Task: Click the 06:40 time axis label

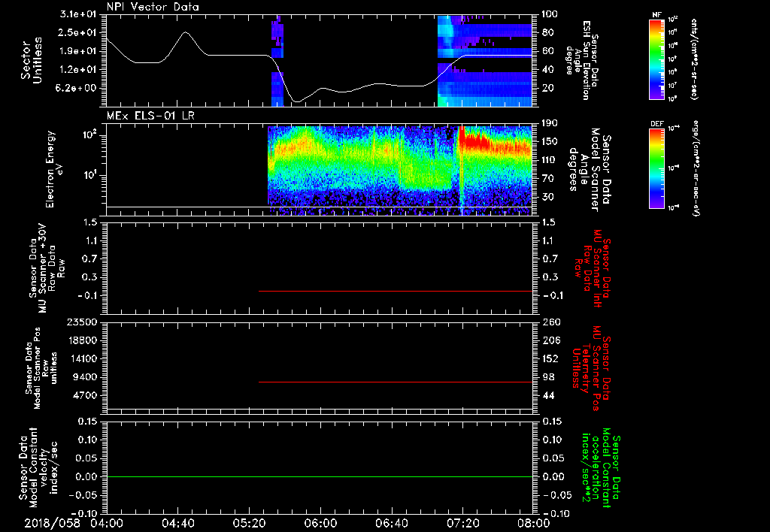Action: click(x=391, y=523)
